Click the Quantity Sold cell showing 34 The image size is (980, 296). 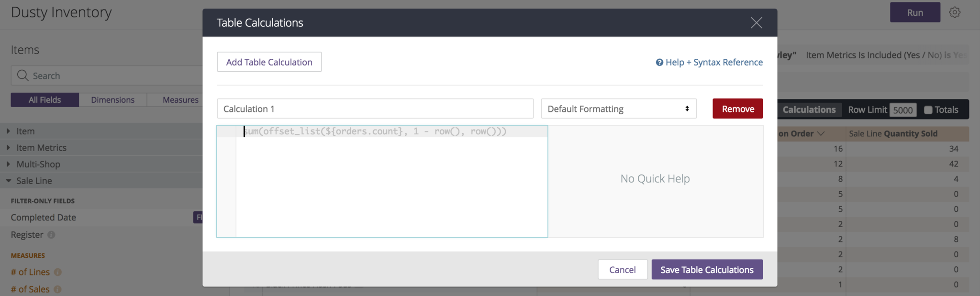tap(954, 149)
